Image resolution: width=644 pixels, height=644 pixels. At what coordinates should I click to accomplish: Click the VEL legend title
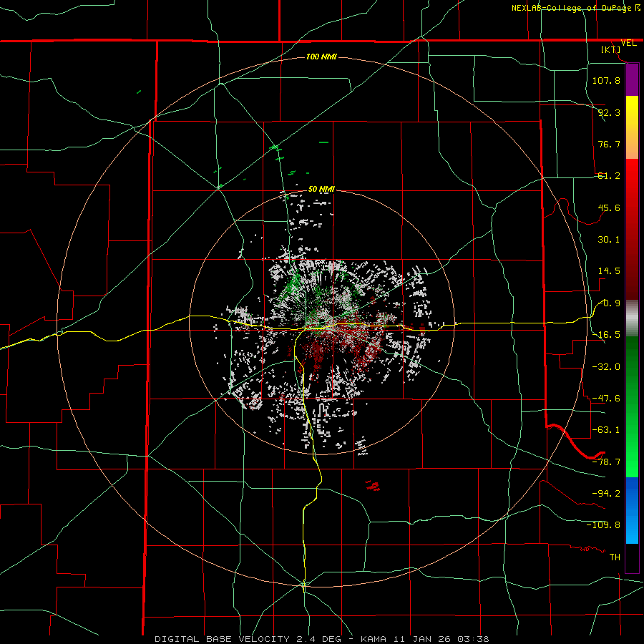[628, 43]
